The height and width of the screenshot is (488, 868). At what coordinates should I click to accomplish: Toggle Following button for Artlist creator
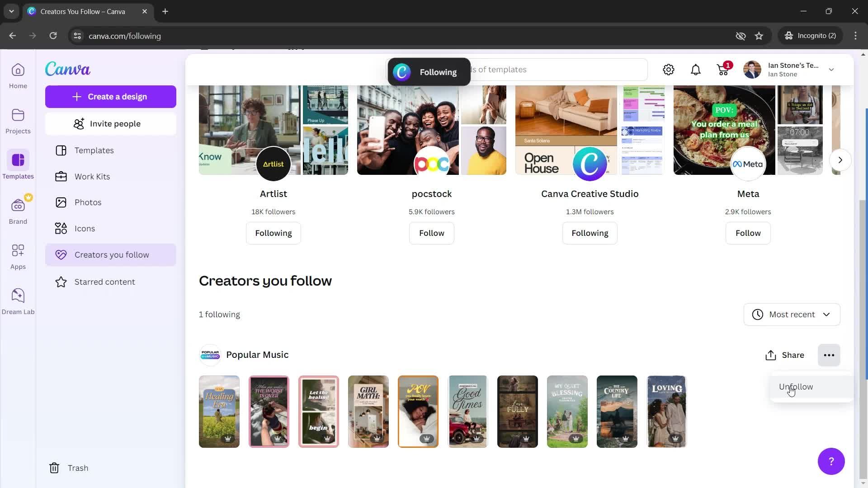click(x=273, y=232)
